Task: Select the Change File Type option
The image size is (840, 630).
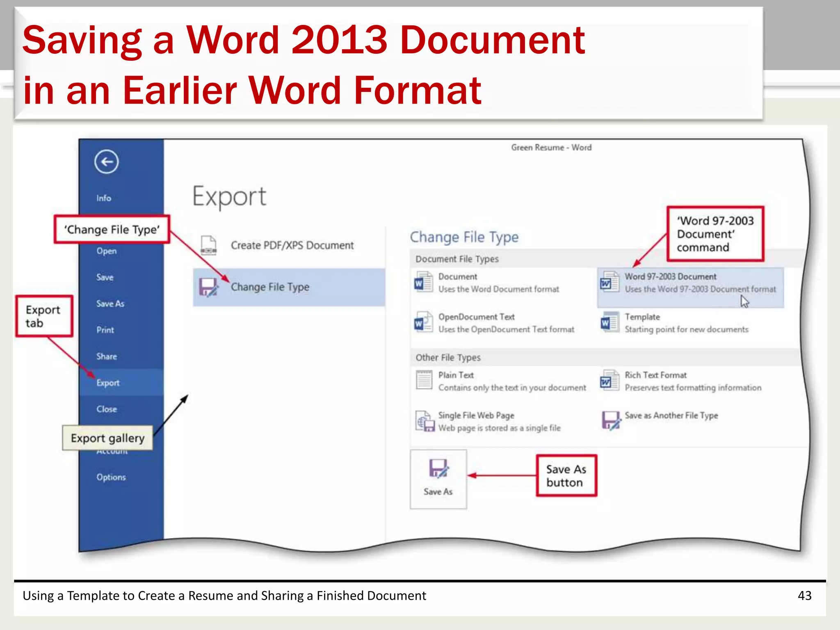Action: (x=289, y=288)
